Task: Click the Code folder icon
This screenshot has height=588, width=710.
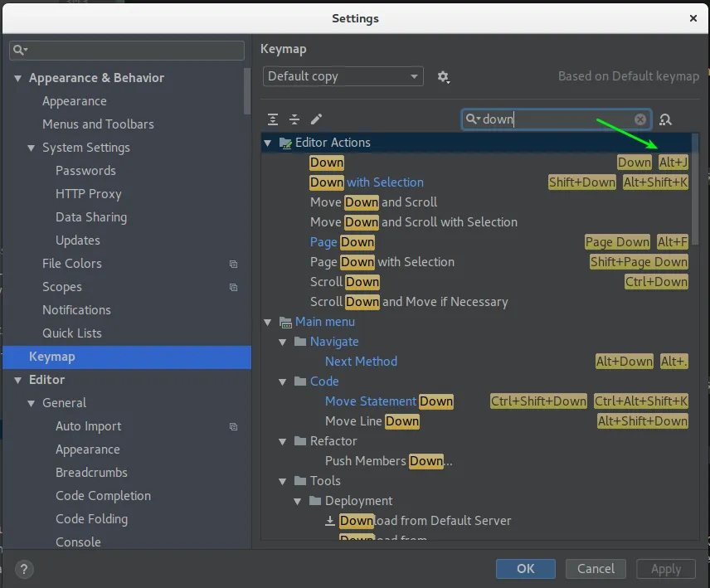Action: [300, 381]
